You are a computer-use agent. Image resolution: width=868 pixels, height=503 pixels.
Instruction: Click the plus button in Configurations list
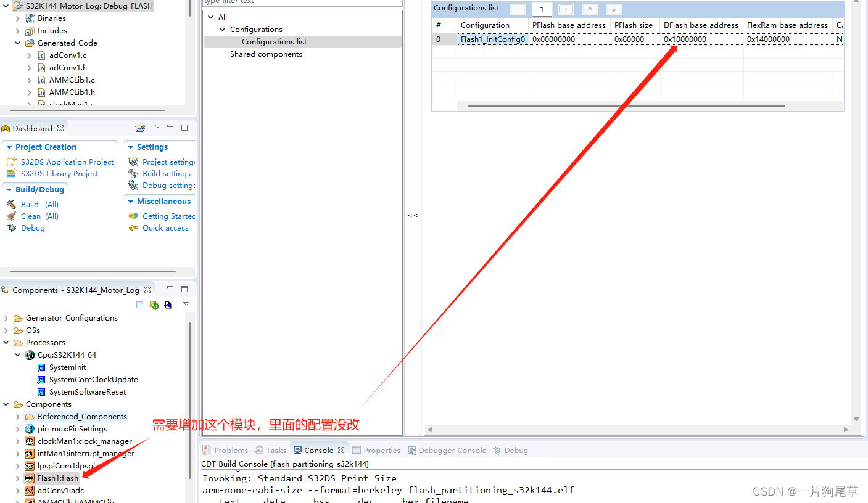coord(566,9)
